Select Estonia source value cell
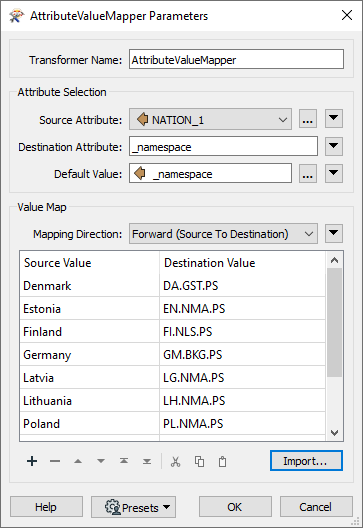363x528 pixels. coord(89,308)
